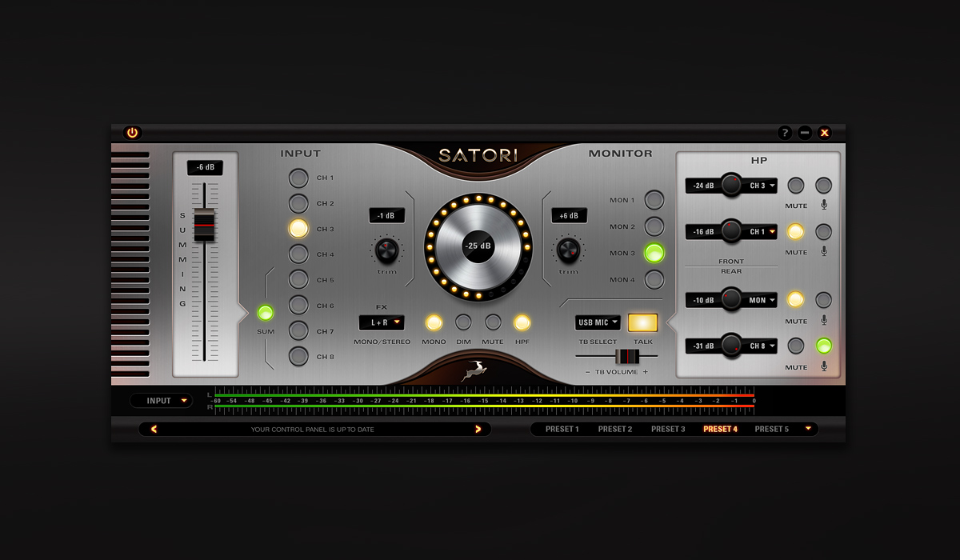Expand the INPUT meter source dropdown
The width and height of the screenshot is (960, 560).
162,401
